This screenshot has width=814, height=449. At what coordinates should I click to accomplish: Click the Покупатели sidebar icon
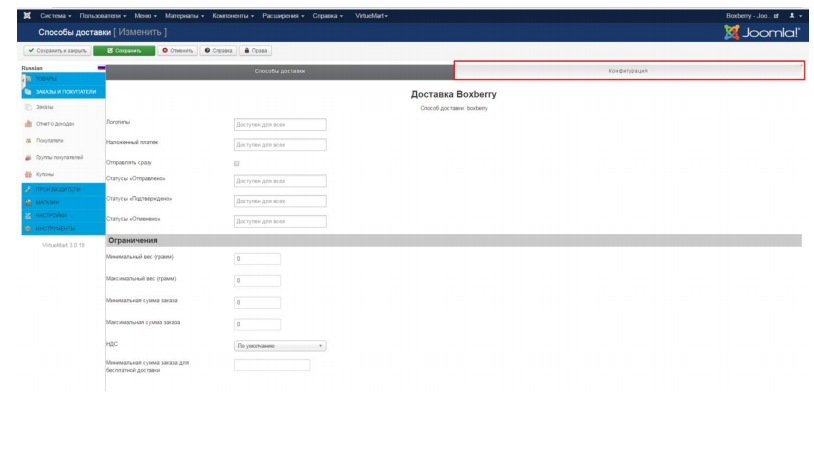(28, 141)
